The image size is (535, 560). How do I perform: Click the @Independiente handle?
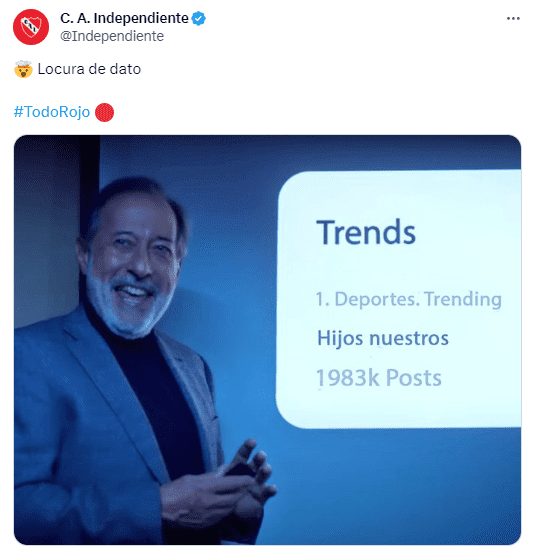112,36
